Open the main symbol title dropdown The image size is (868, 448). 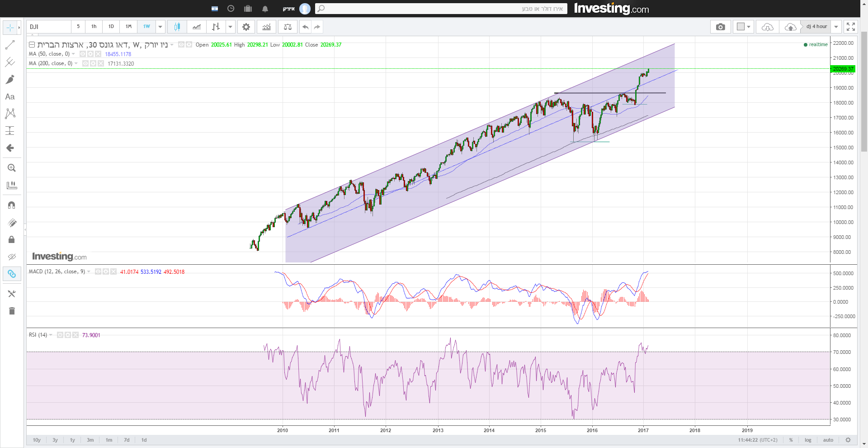pyautogui.click(x=172, y=45)
